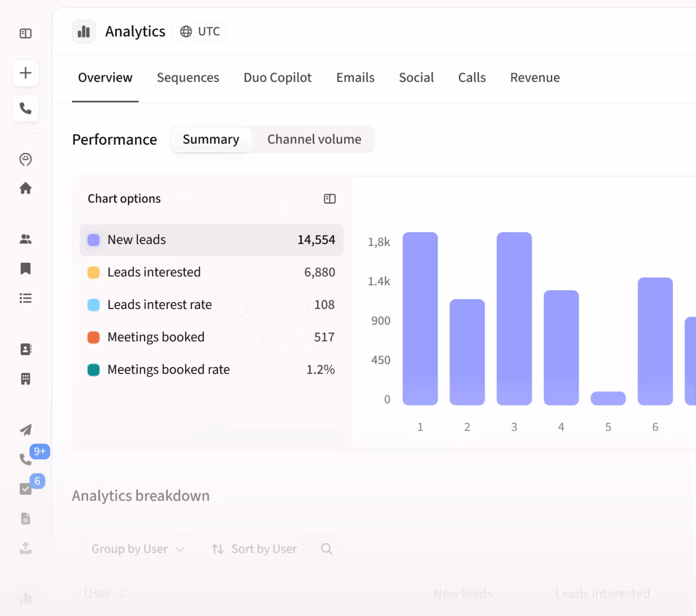Click the UTC timezone button
The image size is (696, 616).
click(199, 31)
